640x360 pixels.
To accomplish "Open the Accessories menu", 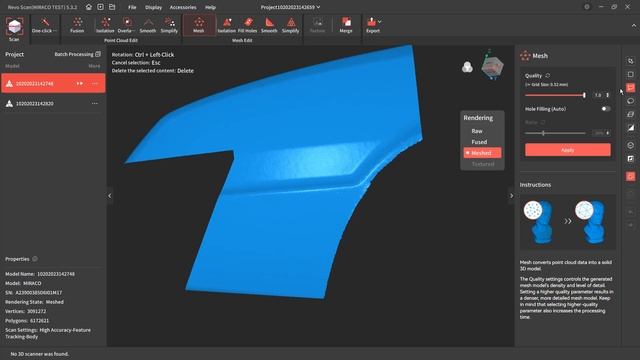I will point(183,7).
